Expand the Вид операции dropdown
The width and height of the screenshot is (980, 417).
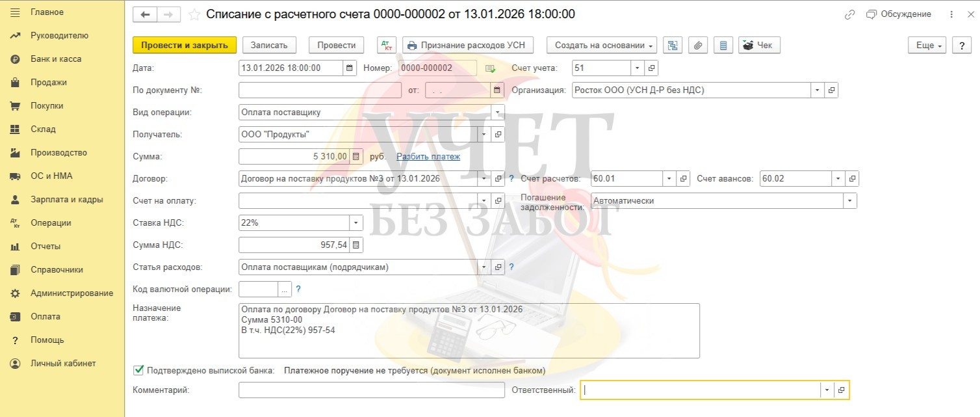coord(498,112)
